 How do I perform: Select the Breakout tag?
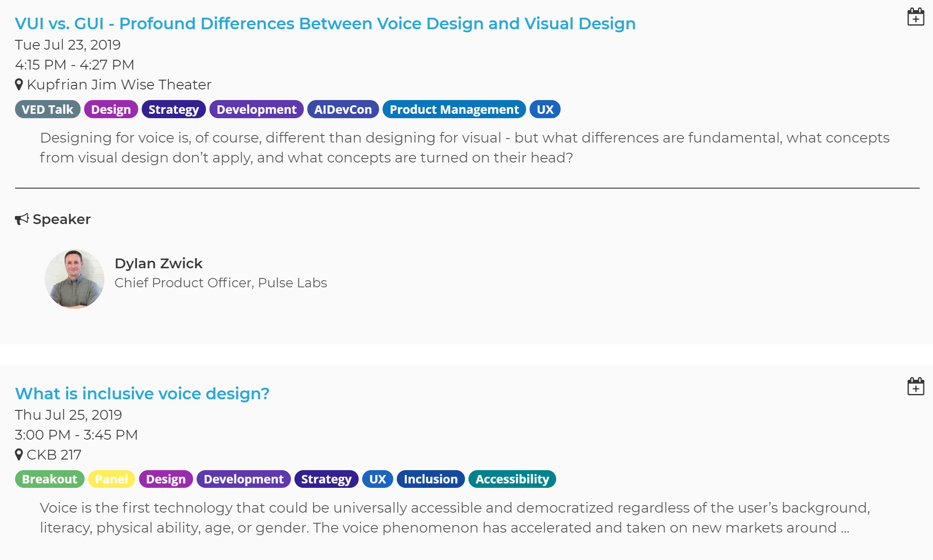(50, 479)
